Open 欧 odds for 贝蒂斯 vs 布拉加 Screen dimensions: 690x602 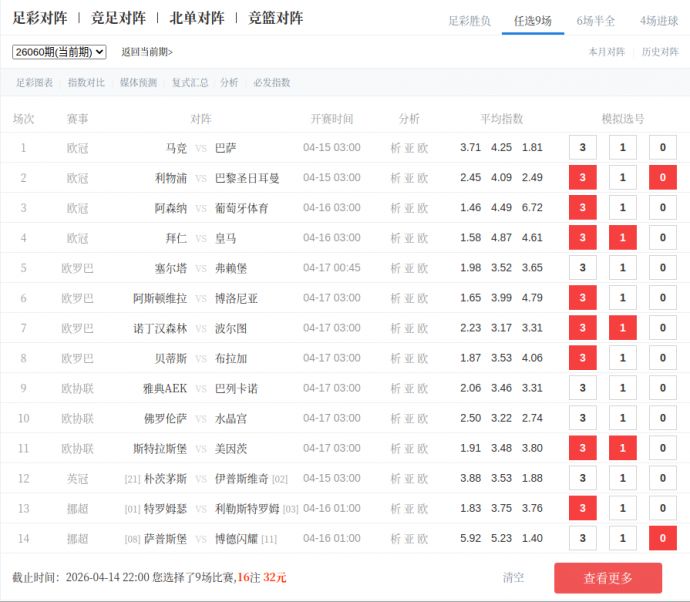tap(423, 358)
